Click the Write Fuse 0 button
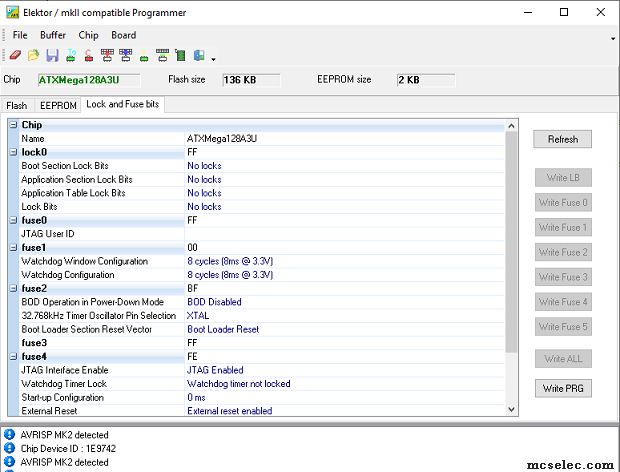Viewport: 620px width, 472px height. pos(563,202)
